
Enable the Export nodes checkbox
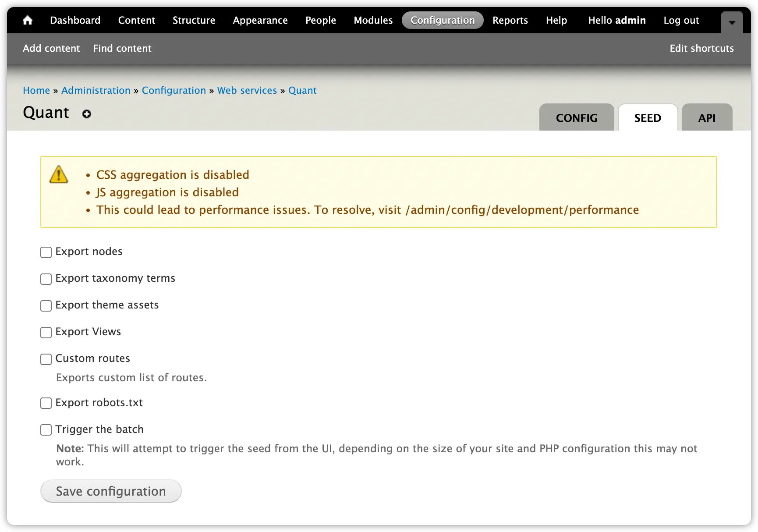click(x=46, y=252)
